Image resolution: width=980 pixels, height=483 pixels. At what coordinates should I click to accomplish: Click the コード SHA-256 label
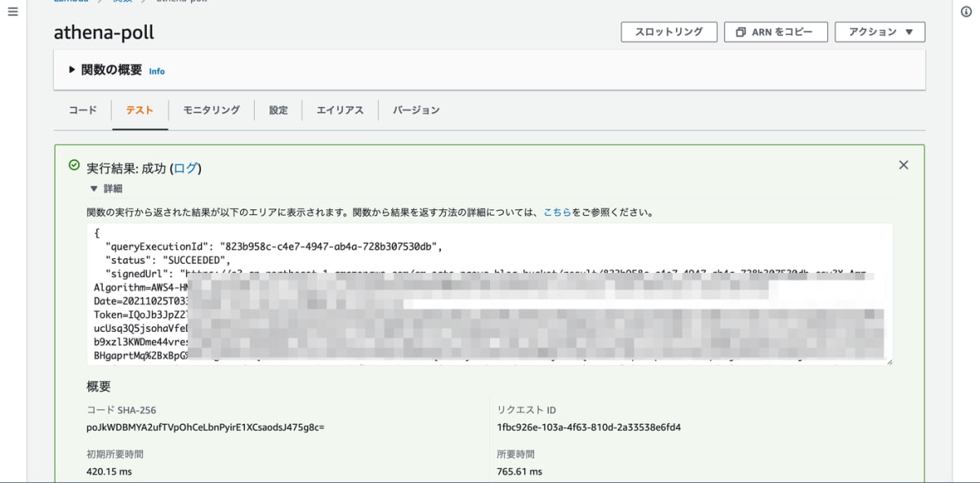pos(121,410)
